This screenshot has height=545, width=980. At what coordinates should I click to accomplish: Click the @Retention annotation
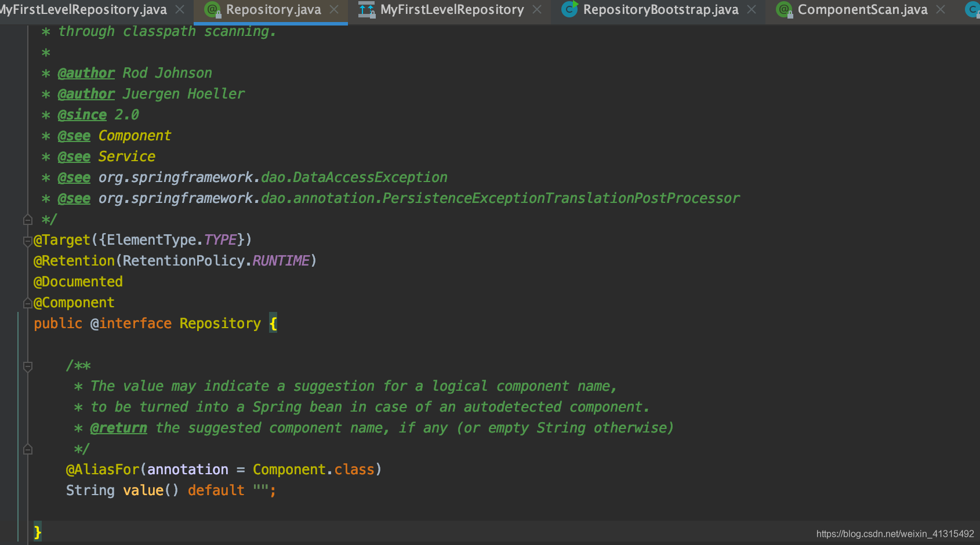(x=74, y=261)
